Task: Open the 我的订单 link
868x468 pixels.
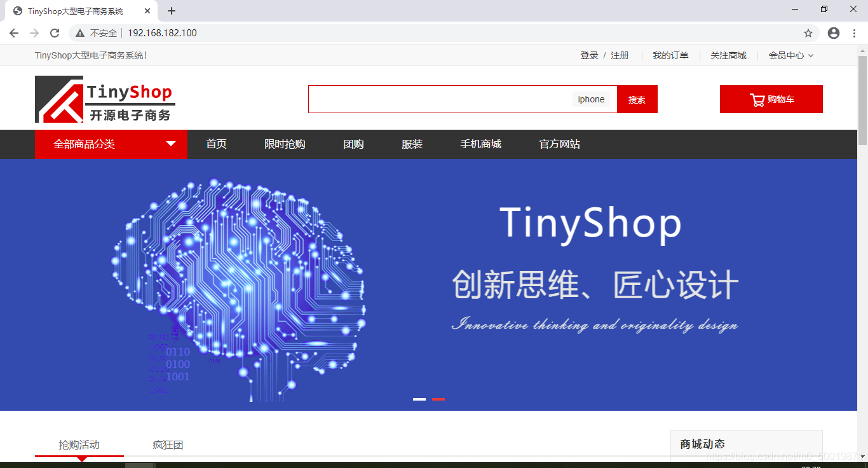Action: point(670,55)
